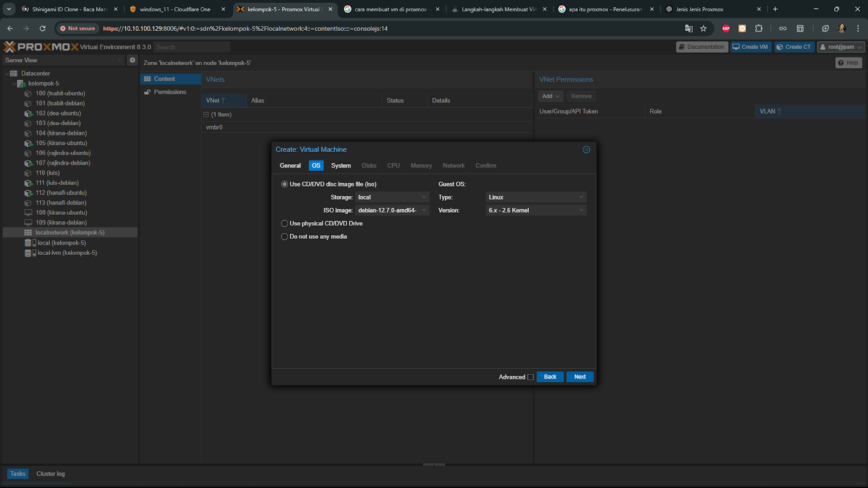
Task: Select Do not use any media
Action: pyautogui.click(x=284, y=236)
